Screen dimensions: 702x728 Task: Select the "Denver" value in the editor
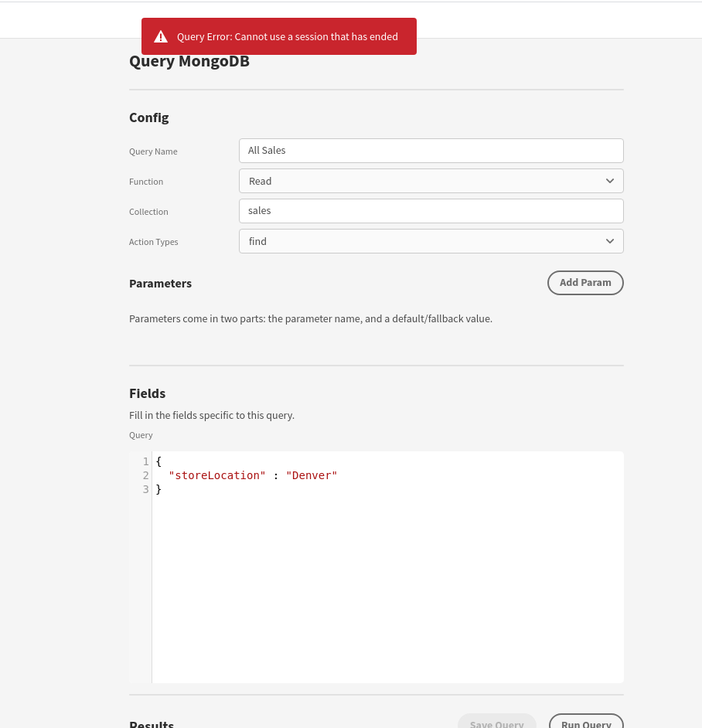point(312,475)
